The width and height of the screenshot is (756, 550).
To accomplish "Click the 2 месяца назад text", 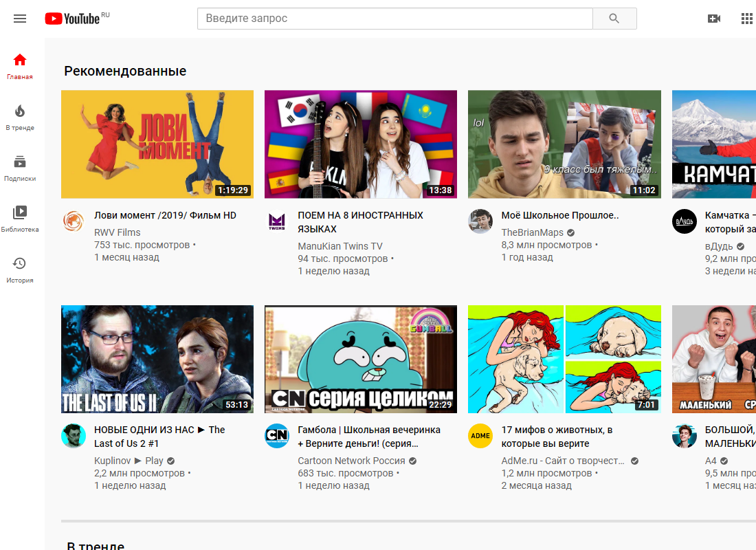I will pos(536,485).
